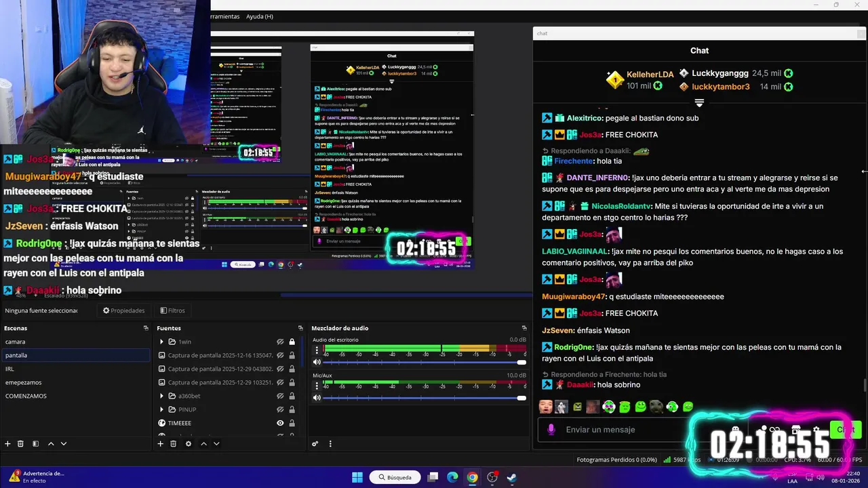
Task: Toggle visibility of Captura de pantalla 2025-12-16
Action: (280, 355)
